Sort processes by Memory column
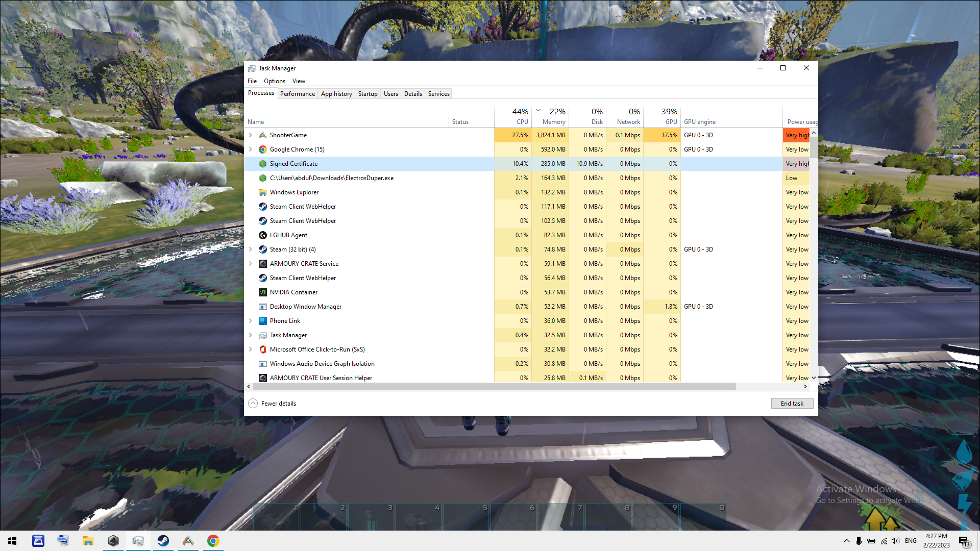The width and height of the screenshot is (980, 551). [554, 122]
